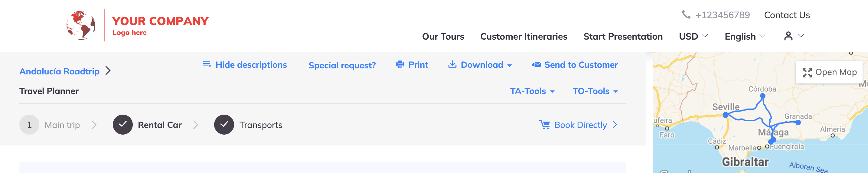Viewport: 868px width, 173px height.
Task: Click the Seville marker on the map
Action: (726, 115)
